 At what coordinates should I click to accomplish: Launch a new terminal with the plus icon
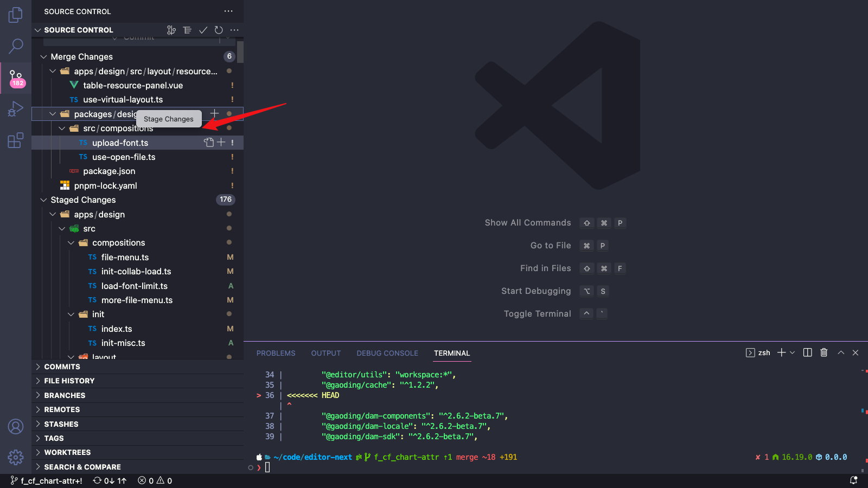[781, 352]
